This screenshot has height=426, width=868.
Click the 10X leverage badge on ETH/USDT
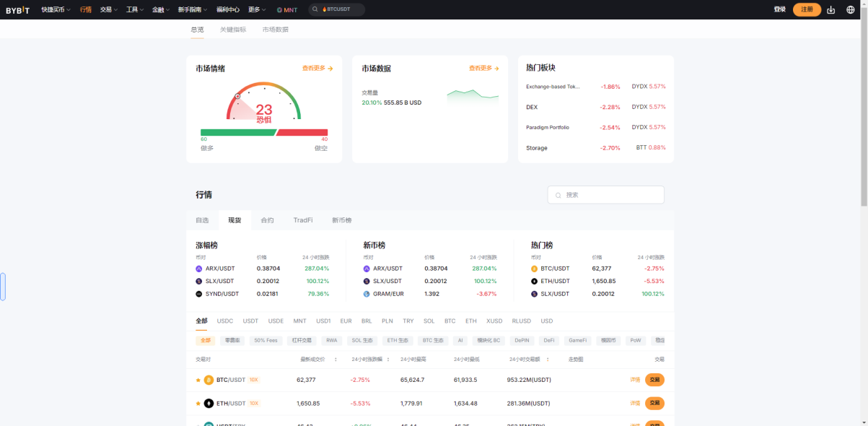point(254,403)
